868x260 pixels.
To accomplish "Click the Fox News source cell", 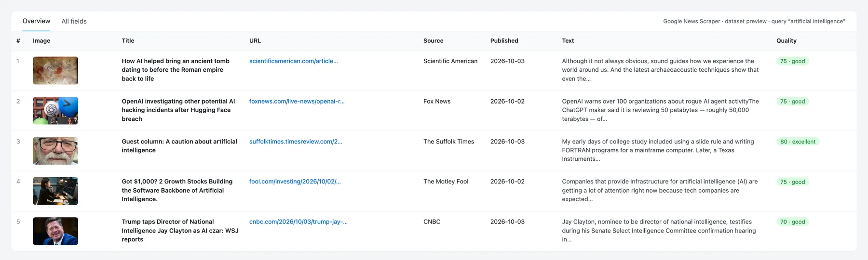I will click(x=437, y=101).
